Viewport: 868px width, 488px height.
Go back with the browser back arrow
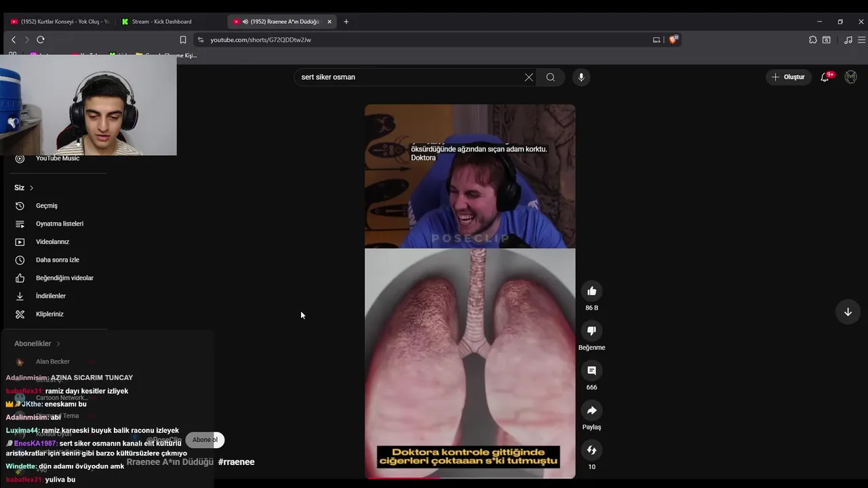click(14, 40)
